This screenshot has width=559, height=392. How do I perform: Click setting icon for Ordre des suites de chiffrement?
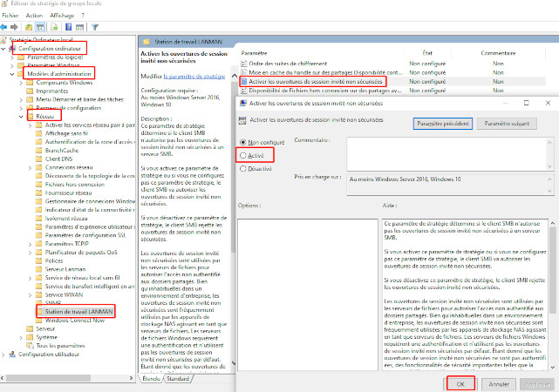coord(244,64)
